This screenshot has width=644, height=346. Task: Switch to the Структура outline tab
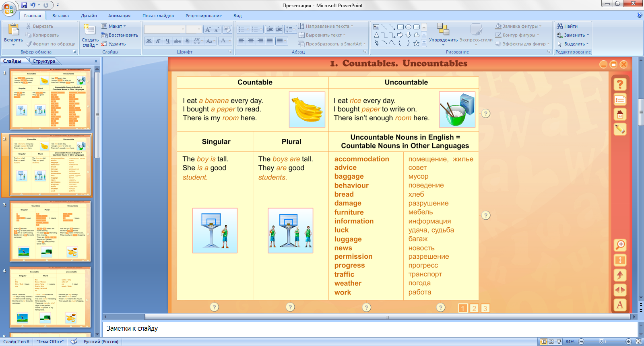[x=44, y=61]
